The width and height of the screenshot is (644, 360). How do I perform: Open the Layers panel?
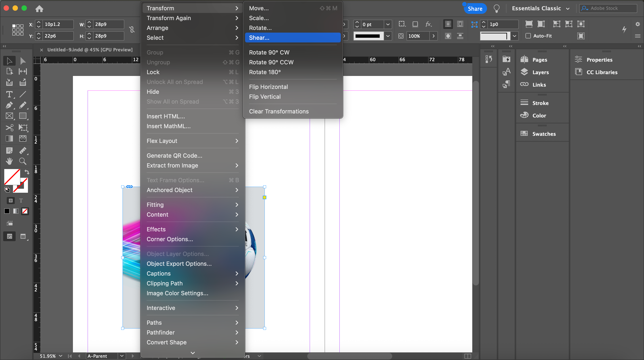pos(540,72)
